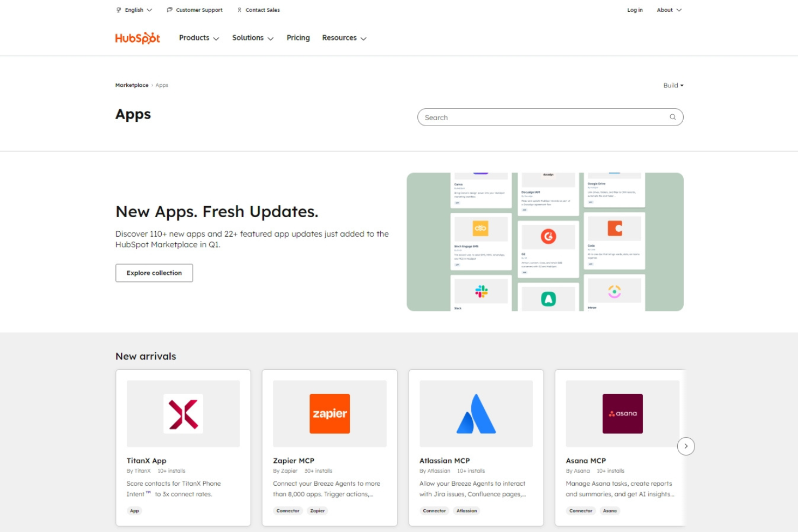This screenshot has width=798, height=532.
Task: Click the Atlassian logo on its app card
Action: (x=476, y=413)
